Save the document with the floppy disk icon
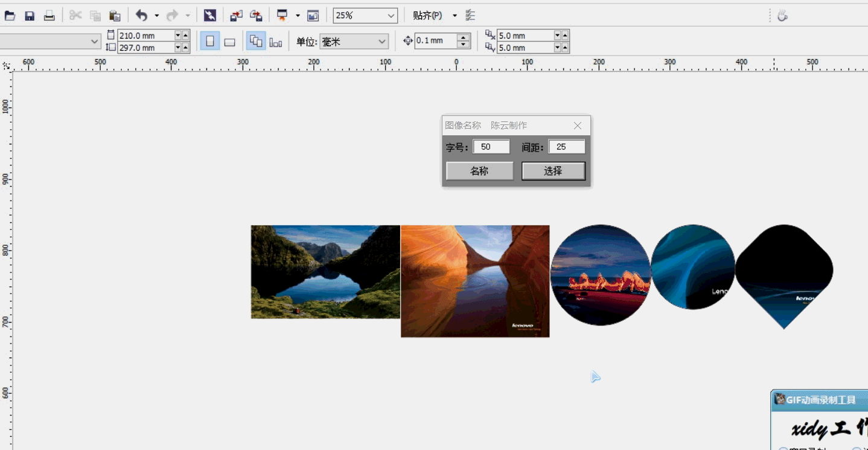 point(30,16)
